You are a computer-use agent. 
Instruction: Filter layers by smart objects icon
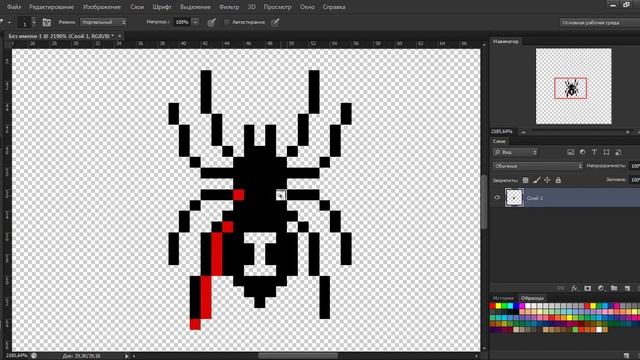tap(618, 152)
